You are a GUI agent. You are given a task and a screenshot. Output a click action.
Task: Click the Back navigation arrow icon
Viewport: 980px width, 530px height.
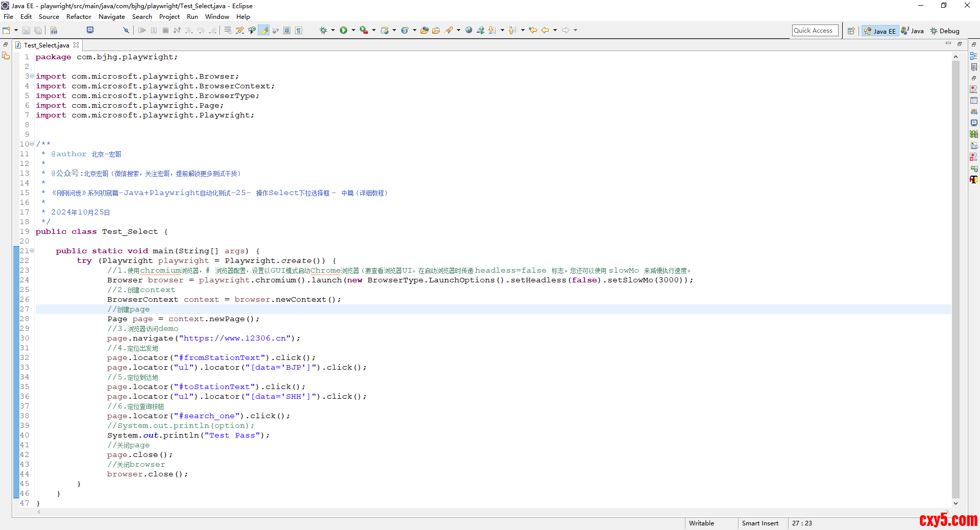(x=545, y=31)
